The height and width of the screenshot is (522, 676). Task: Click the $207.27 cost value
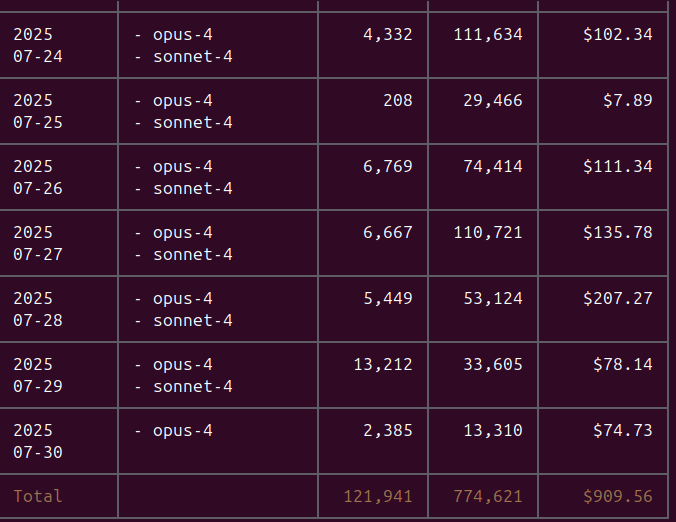point(617,299)
